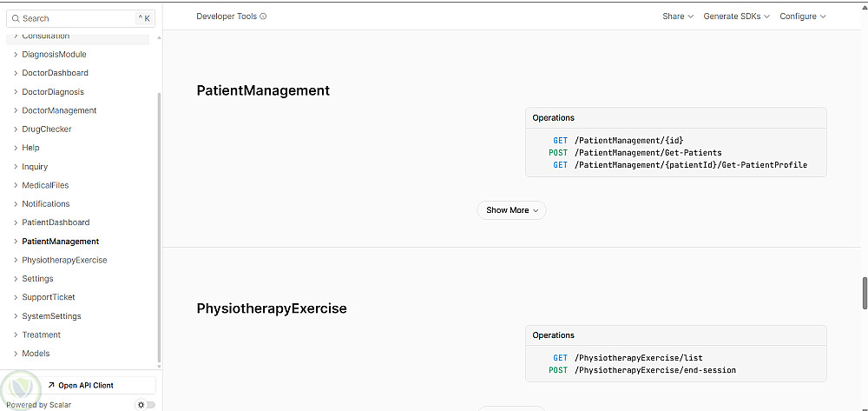Viewport: 868px width, 411px height.
Task: Open the Share dropdown
Action: pyautogui.click(x=678, y=17)
